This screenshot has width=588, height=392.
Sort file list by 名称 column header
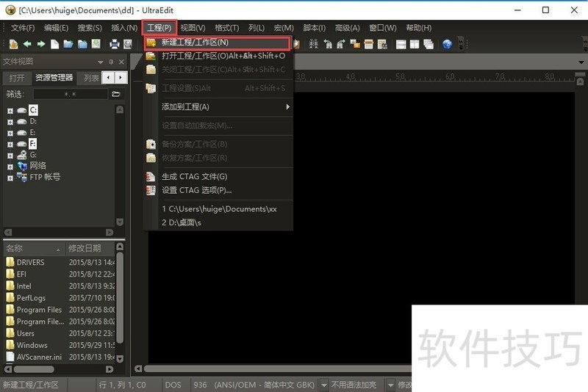tap(34, 248)
